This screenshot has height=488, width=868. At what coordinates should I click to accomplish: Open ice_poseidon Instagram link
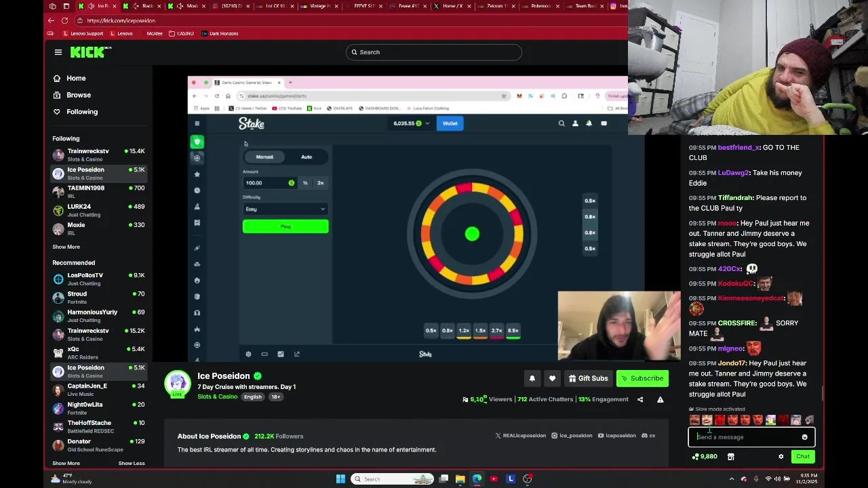tap(572, 436)
